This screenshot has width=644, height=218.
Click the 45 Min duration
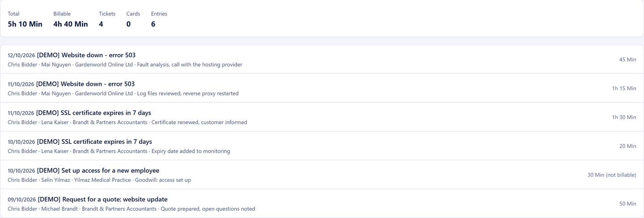pyautogui.click(x=627, y=60)
